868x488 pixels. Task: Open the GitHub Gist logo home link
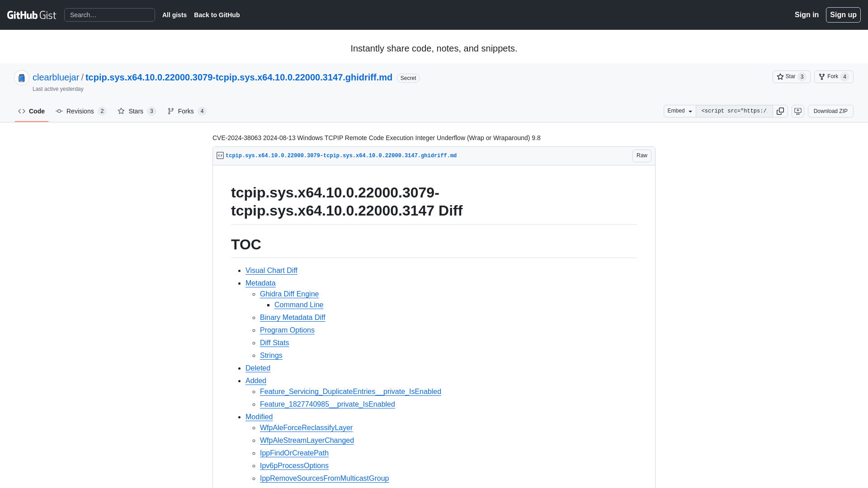[32, 15]
